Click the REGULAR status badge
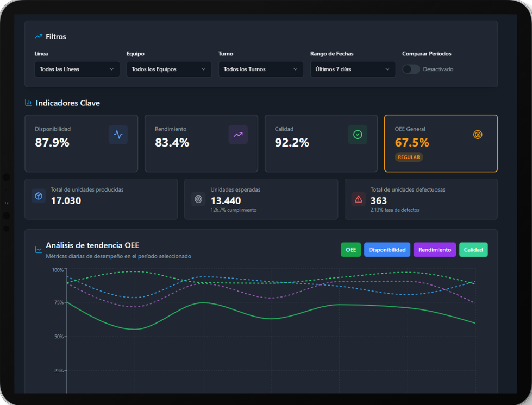The height and width of the screenshot is (405, 532). click(409, 157)
